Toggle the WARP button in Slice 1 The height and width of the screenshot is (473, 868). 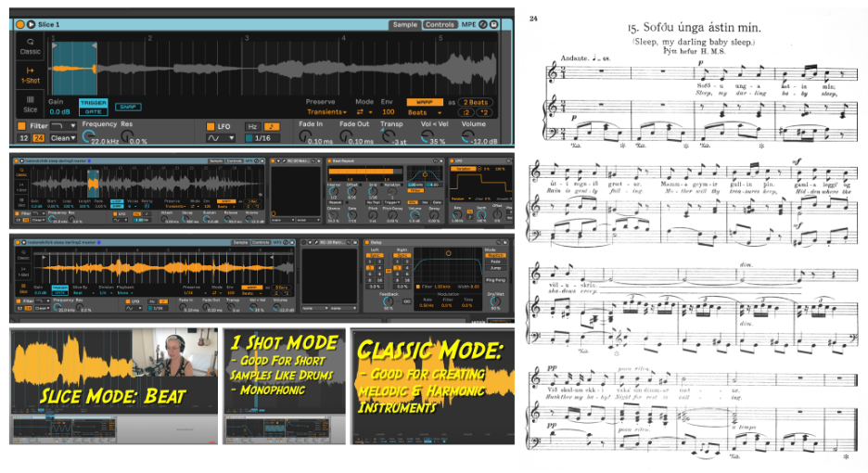pyautogui.click(x=425, y=102)
